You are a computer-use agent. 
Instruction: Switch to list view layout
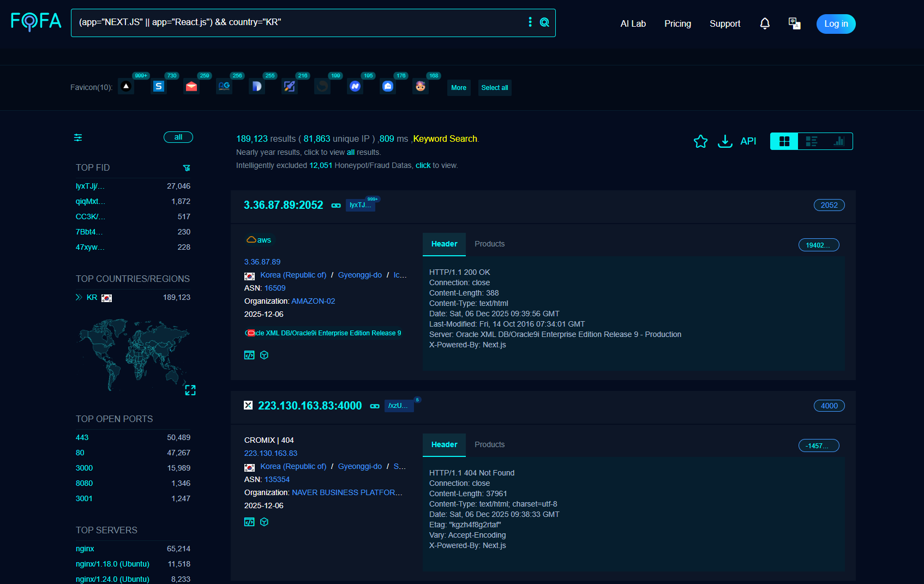coord(811,141)
